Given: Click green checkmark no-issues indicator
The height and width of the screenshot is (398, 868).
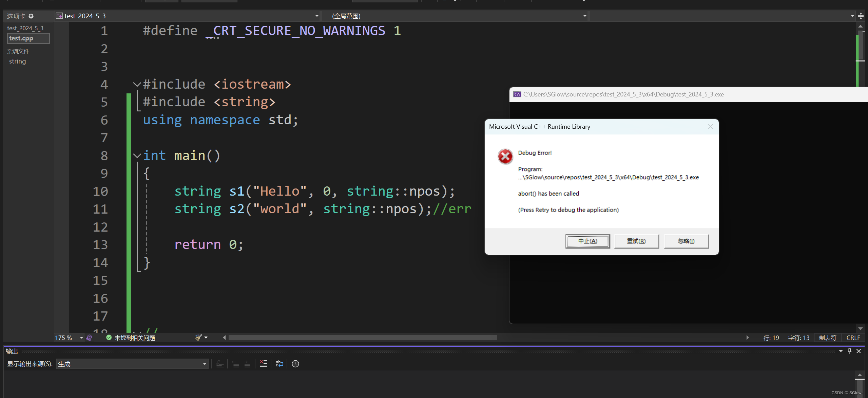Looking at the screenshot, I should click(x=109, y=338).
